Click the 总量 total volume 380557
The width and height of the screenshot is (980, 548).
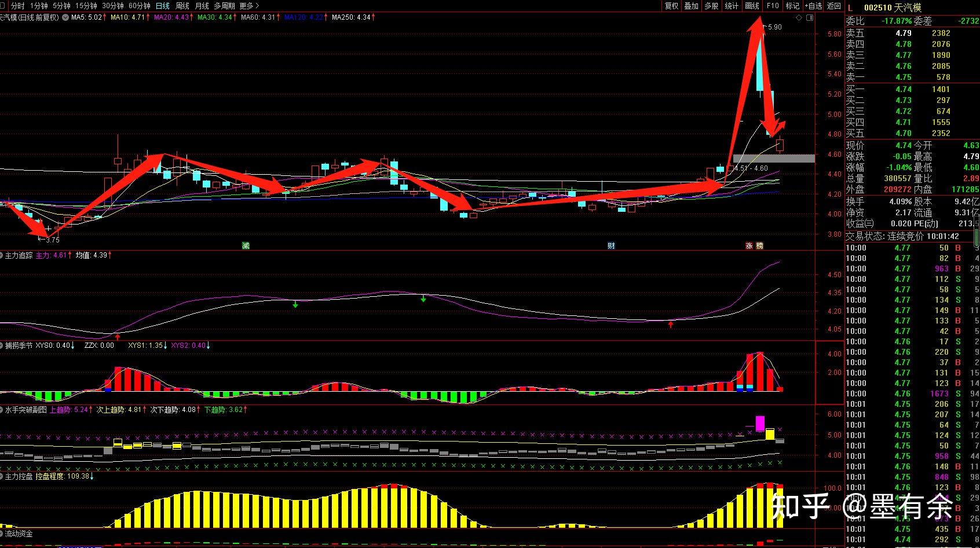point(898,179)
